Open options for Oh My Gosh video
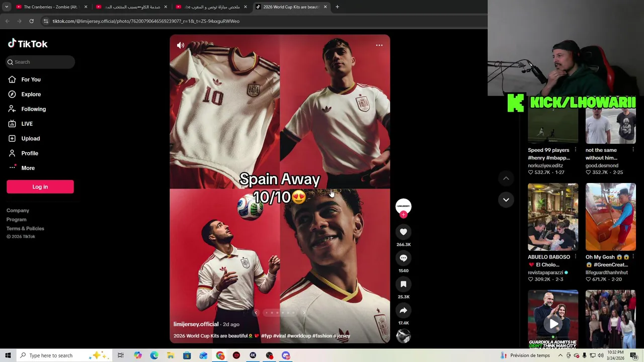 point(633,257)
